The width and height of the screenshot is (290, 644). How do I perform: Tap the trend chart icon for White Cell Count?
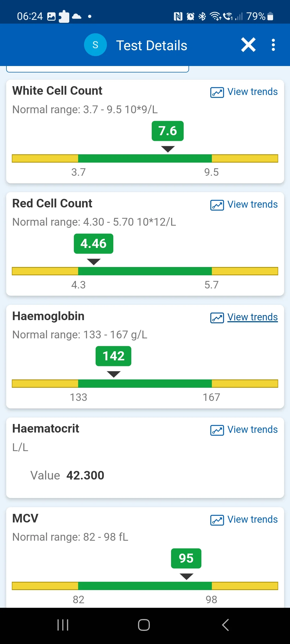point(217,92)
